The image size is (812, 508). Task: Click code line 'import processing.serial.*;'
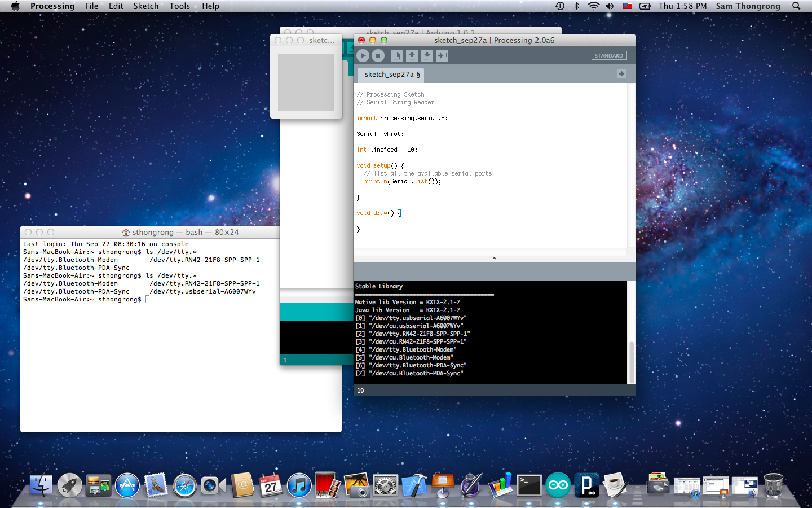402,118
